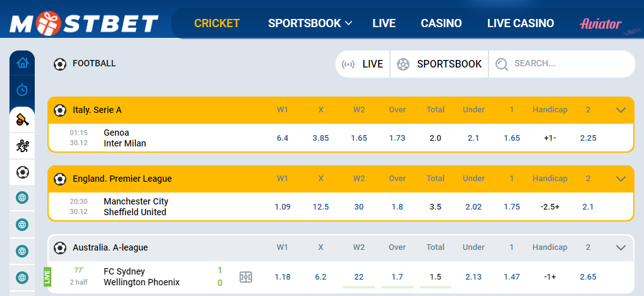644x296 pixels.
Task: Open the SPORTSBOOK dropdown in the top navigation
Action: click(x=310, y=23)
